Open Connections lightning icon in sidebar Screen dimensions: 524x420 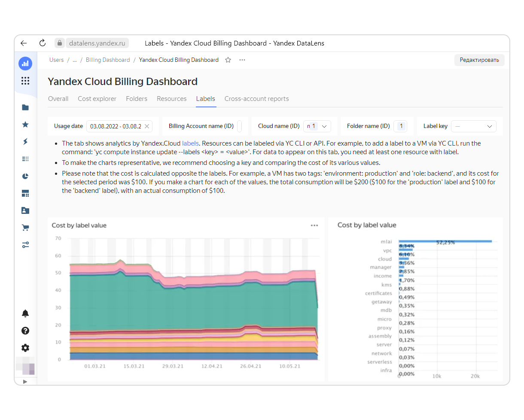(x=25, y=142)
